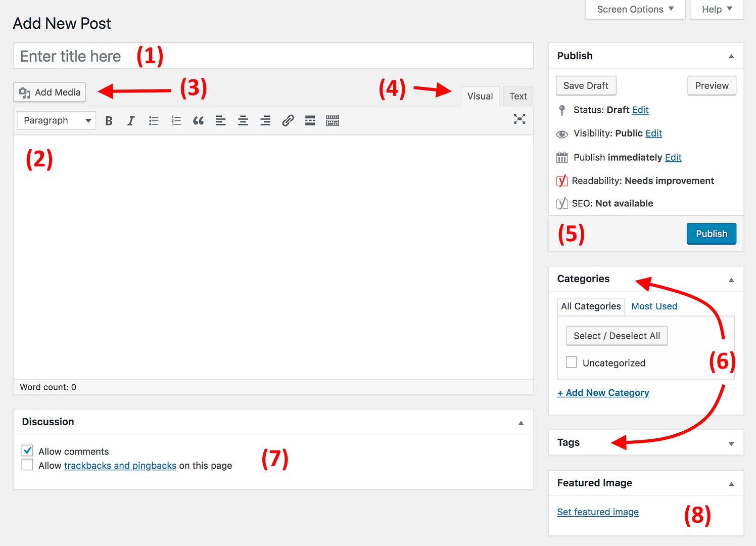Insert a hyperlink
This screenshot has width=756, height=546.
coord(288,120)
